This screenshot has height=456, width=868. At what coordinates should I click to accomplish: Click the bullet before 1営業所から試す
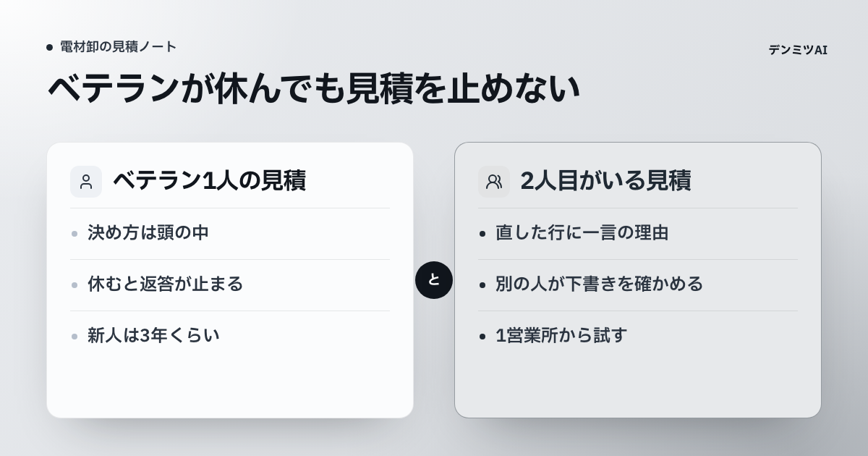point(482,337)
